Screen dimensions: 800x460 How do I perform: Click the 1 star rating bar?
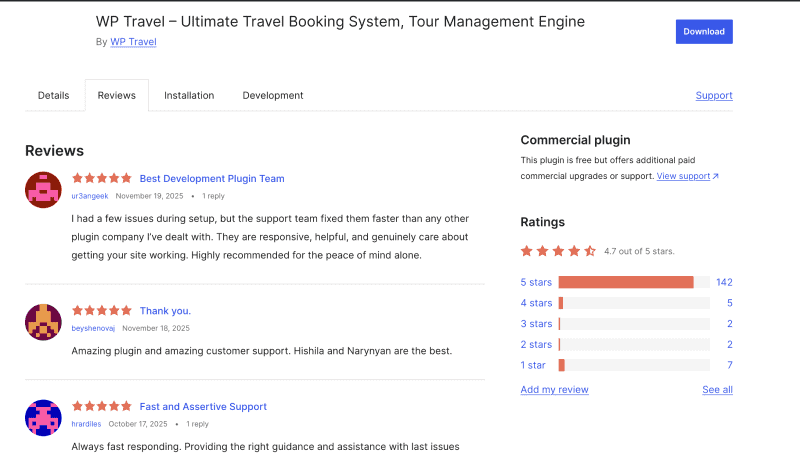[634, 365]
